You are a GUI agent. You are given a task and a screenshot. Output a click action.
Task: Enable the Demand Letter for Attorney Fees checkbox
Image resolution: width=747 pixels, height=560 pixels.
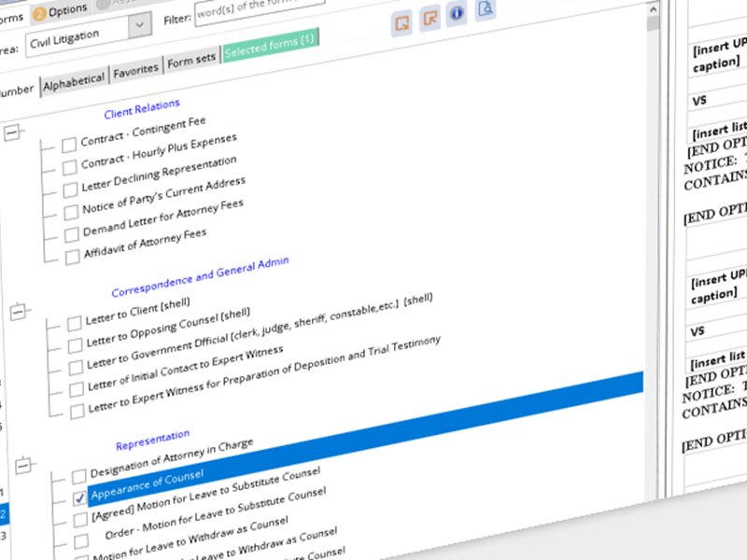tap(72, 234)
